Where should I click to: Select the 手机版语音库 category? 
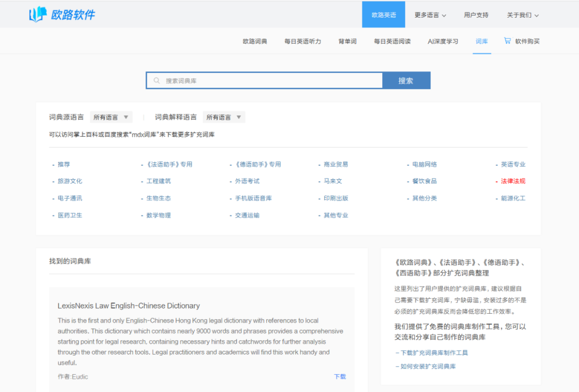253,198
